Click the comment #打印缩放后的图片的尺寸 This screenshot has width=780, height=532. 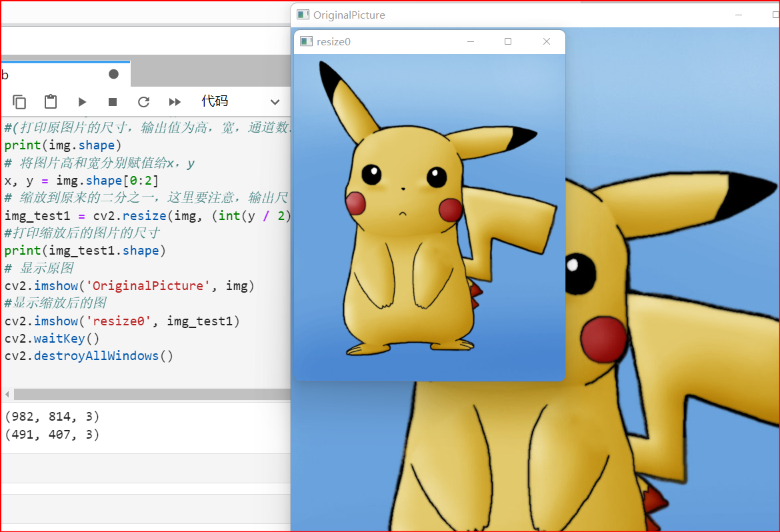point(82,233)
